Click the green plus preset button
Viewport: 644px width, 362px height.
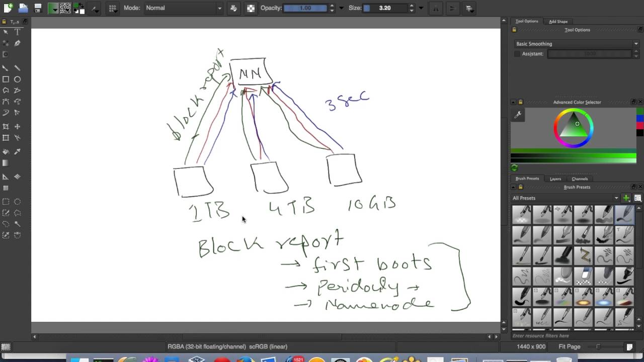click(626, 198)
